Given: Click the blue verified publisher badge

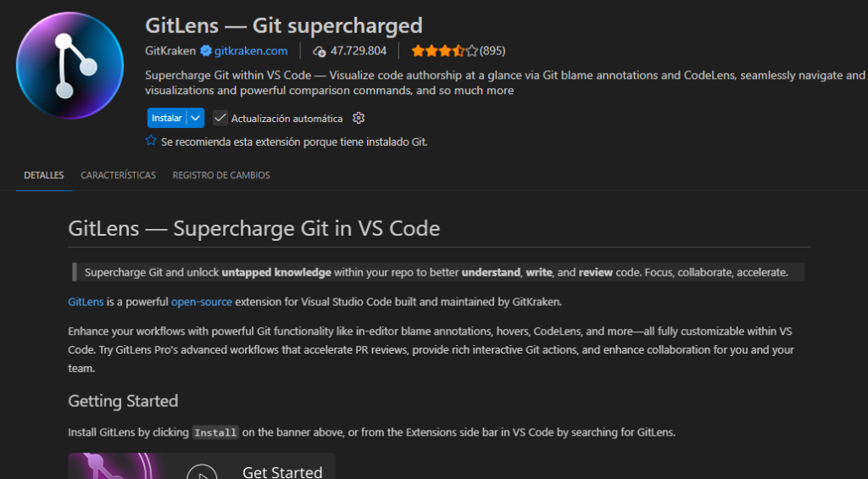Looking at the screenshot, I should (x=205, y=51).
